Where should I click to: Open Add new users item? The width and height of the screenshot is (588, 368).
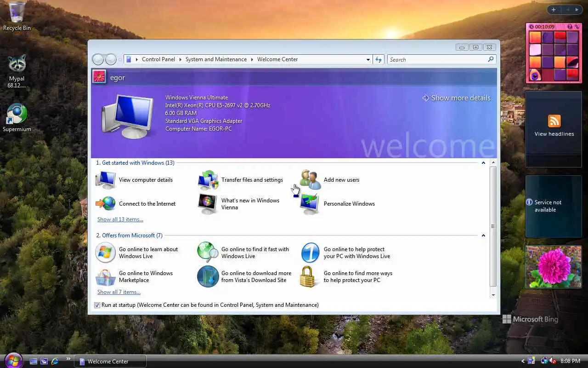(x=330, y=180)
